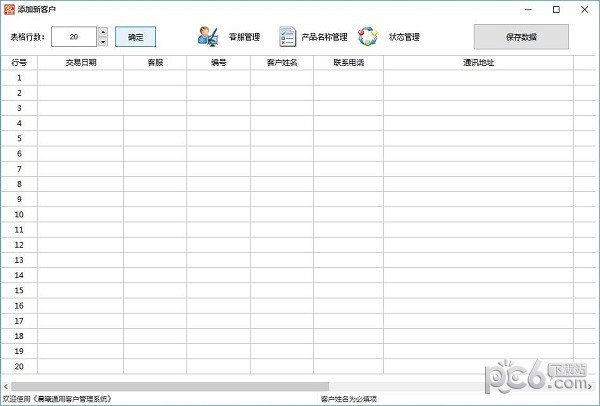Click 客服 cell in row 5

tap(155, 139)
